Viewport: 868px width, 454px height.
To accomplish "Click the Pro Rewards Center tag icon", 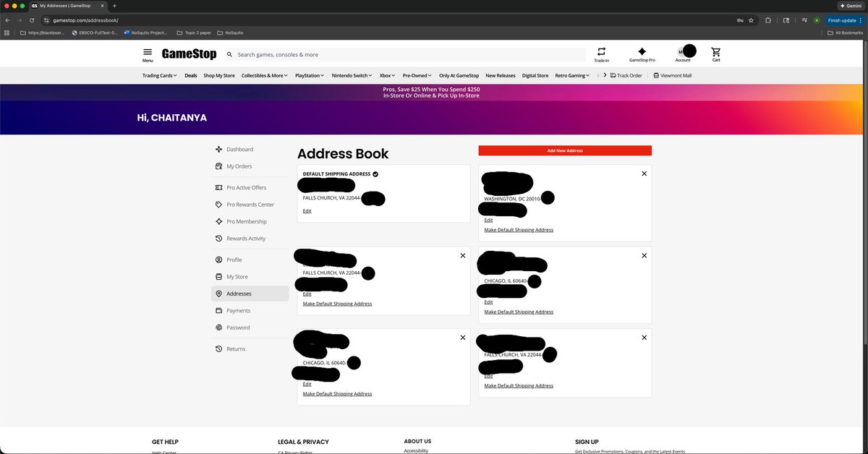I will [x=219, y=205].
